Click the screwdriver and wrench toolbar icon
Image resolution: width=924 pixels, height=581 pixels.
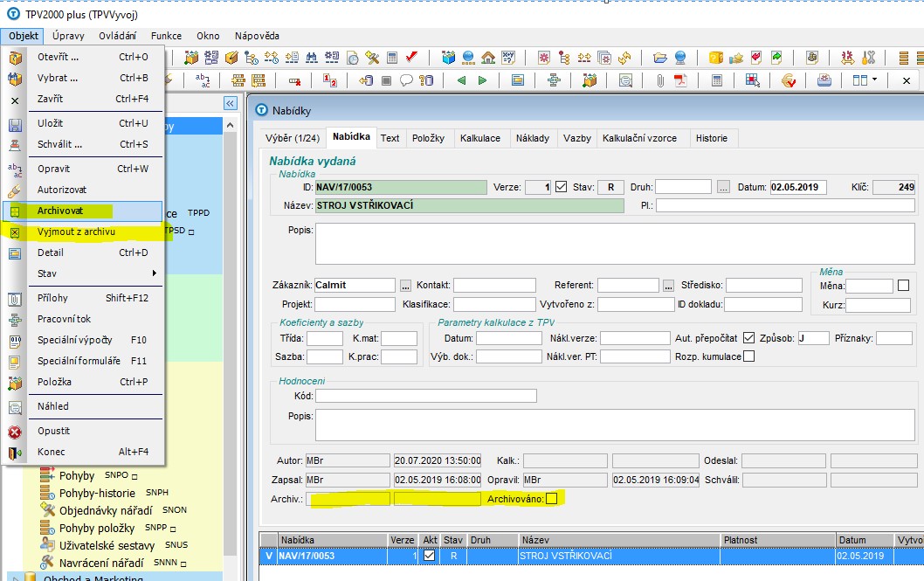(868, 57)
